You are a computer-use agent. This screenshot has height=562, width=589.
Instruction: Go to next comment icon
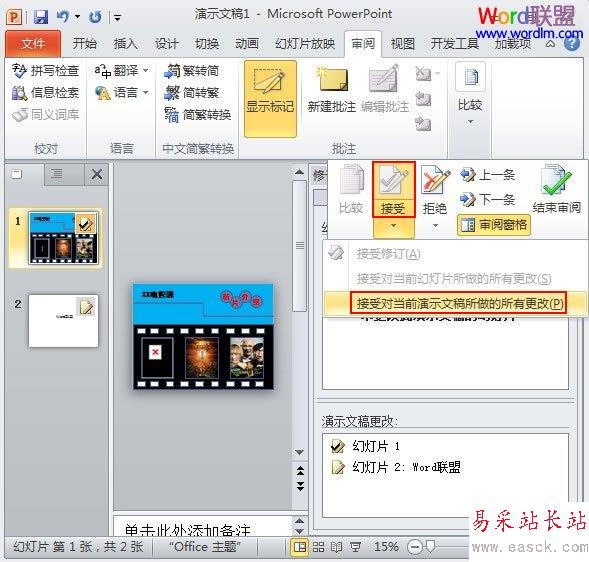pyautogui.click(x=423, y=124)
